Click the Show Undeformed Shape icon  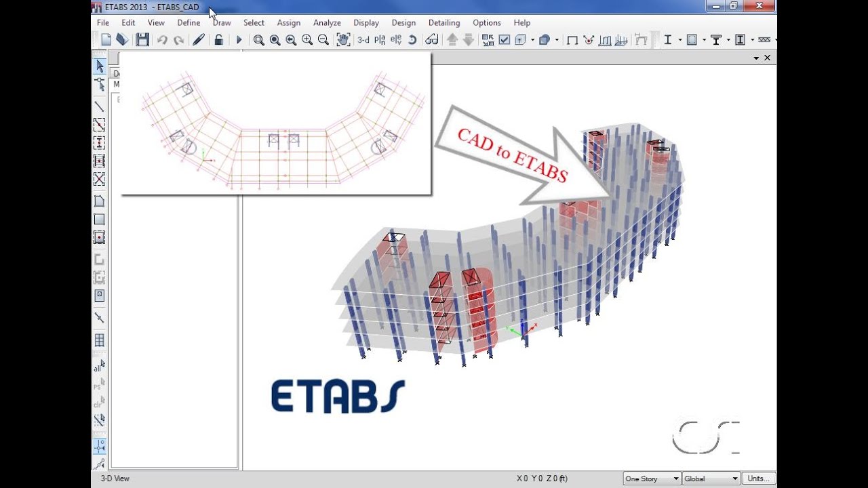click(572, 40)
